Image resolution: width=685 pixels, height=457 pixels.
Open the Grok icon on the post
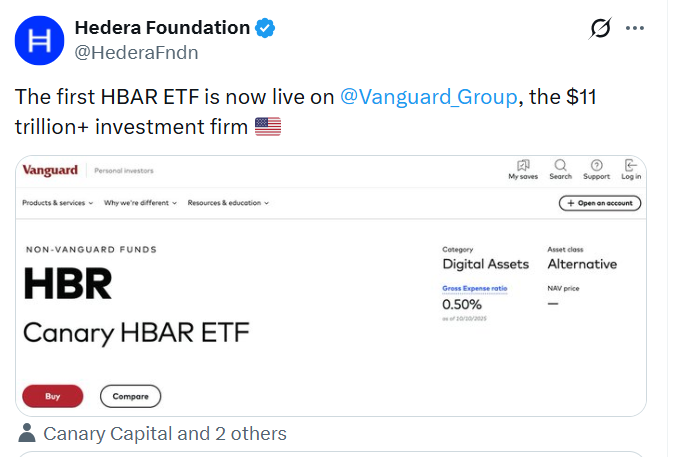click(600, 28)
